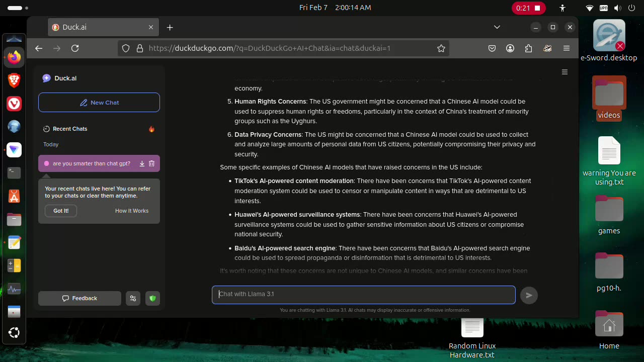
Task: Open the Extensions puzzle icon
Action: click(528, 48)
